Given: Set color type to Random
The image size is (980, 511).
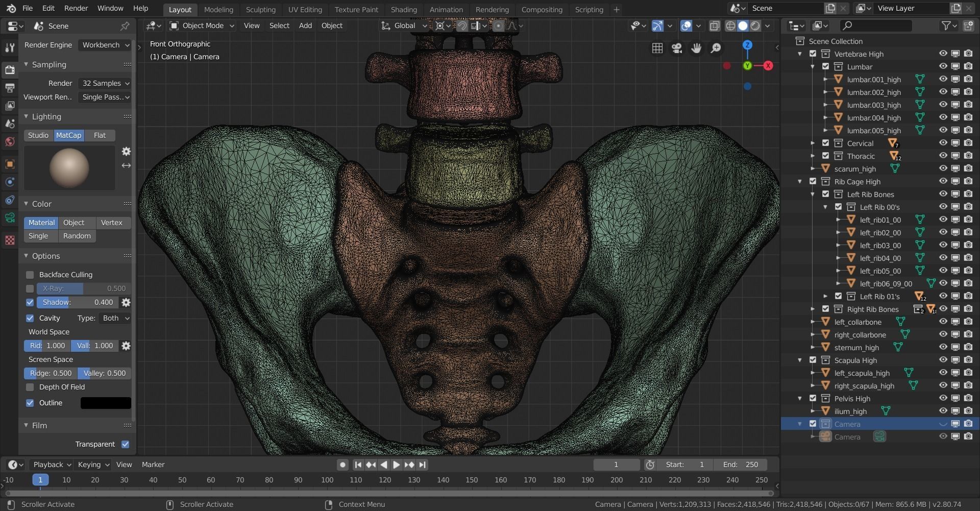Looking at the screenshot, I should pyautogui.click(x=77, y=236).
